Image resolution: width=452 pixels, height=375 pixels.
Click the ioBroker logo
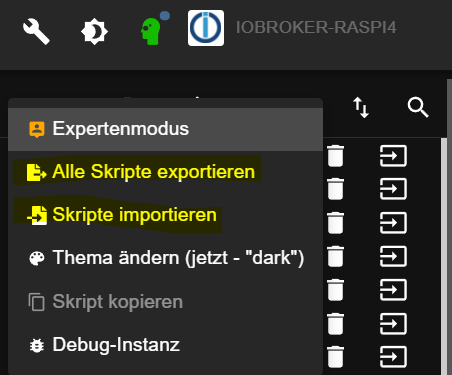pos(206,28)
